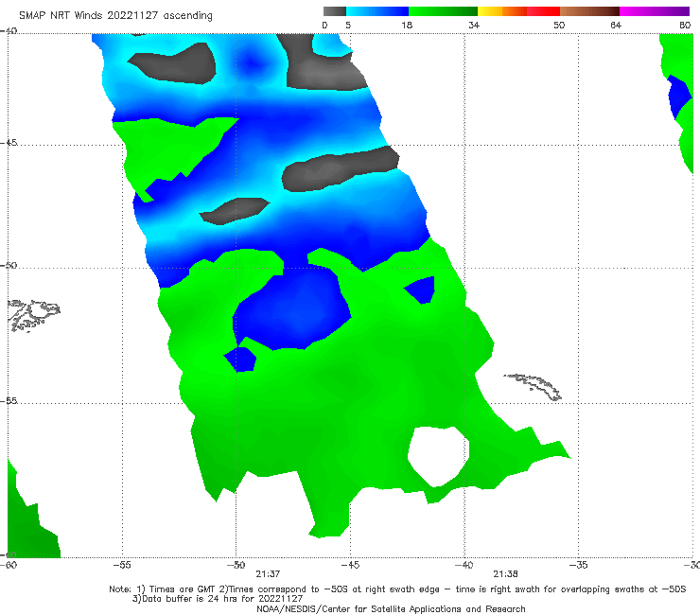Click the title text SMAP NRT Winds 20221127 ascending

[115, 16]
